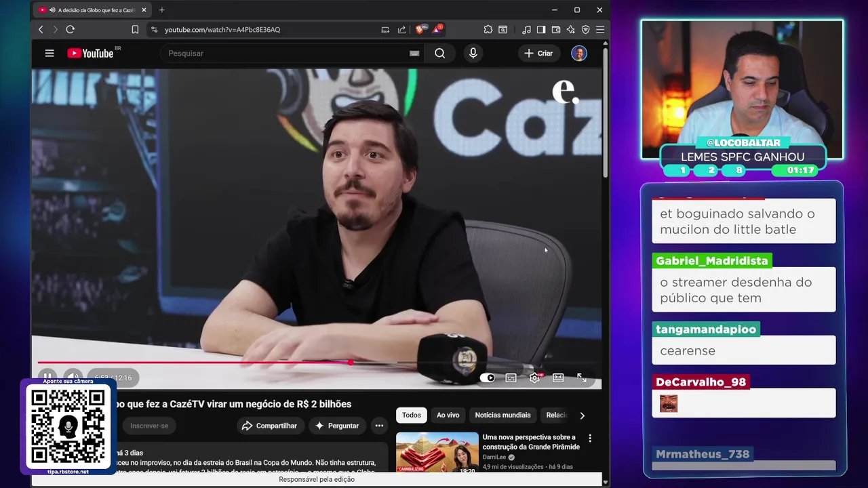
Task: Open the browser main hamburger menu
Action: pyautogui.click(x=600, y=30)
